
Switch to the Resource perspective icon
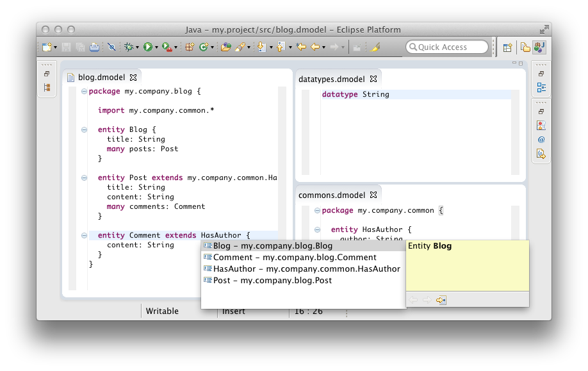[525, 47]
